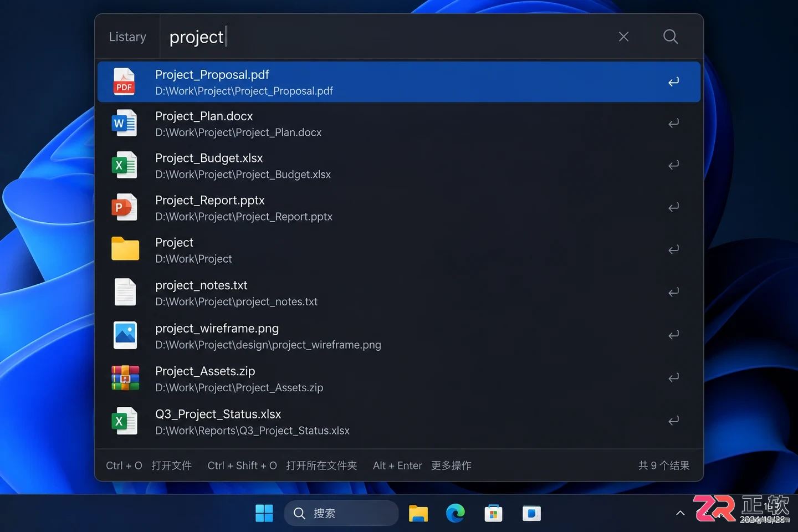Click the path D:\Work\Project\Project_Budget.xlsx

(x=243, y=175)
